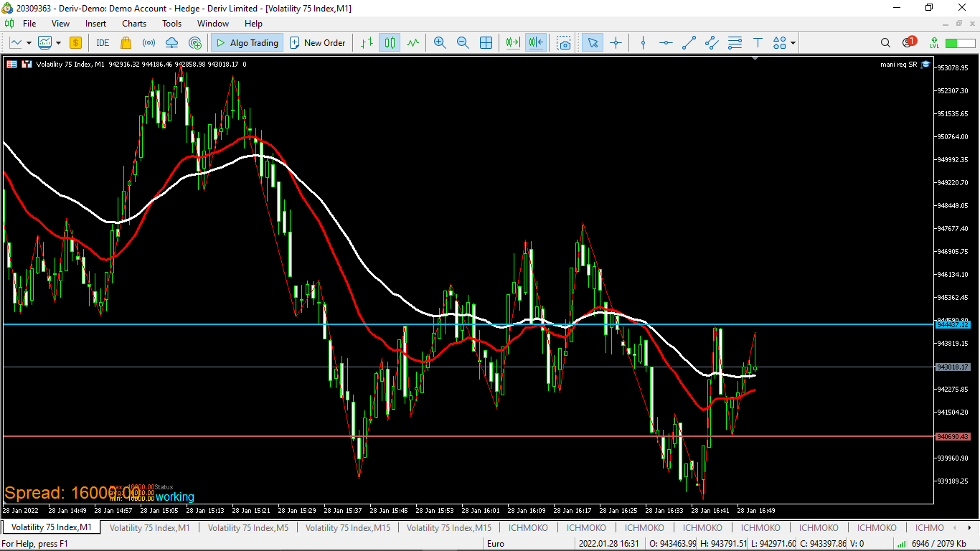980x551 pixels.
Task: Switch chart to bar chart type
Action: 367,43
